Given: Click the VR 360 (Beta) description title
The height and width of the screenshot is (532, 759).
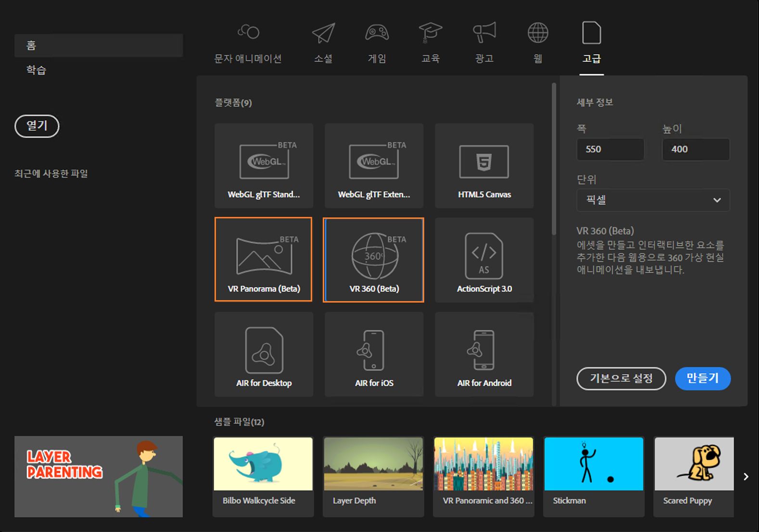Looking at the screenshot, I should 605,231.
